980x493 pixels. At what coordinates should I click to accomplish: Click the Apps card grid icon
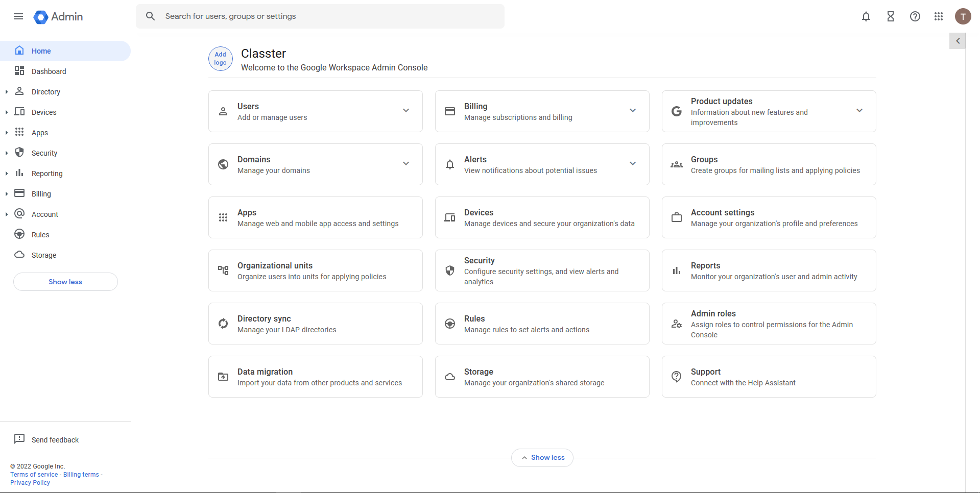click(x=223, y=217)
